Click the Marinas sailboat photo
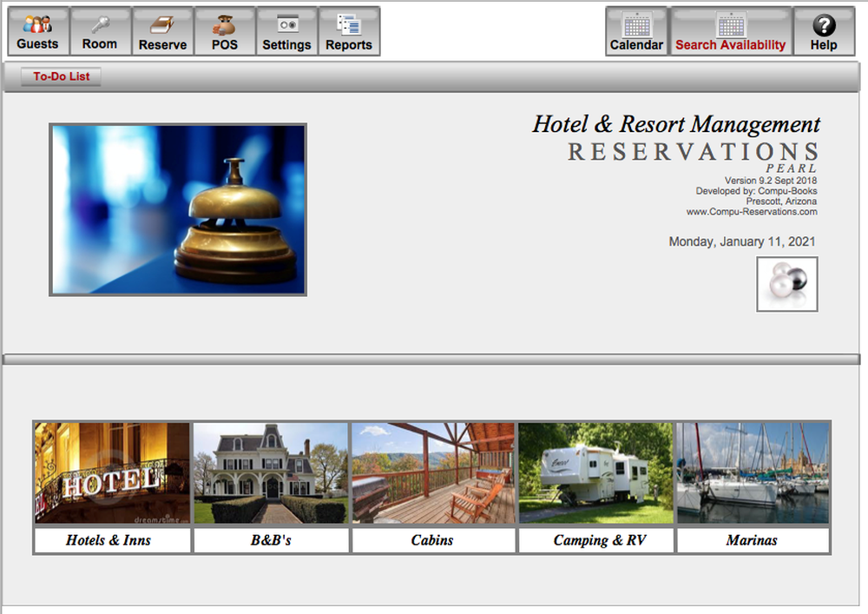The height and width of the screenshot is (614, 868). tap(753, 472)
